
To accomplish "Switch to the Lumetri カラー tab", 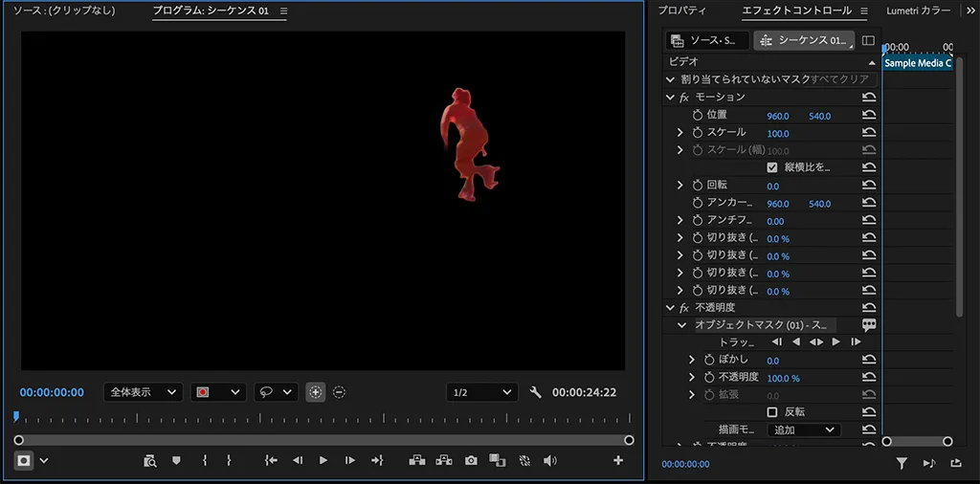I will pyautogui.click(x=918, y=11).
